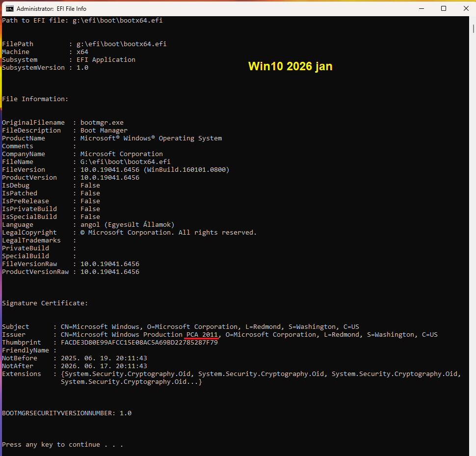Click the IsPatched False value
The width and height of the screenshot is (476, 456).
point(90,193)
